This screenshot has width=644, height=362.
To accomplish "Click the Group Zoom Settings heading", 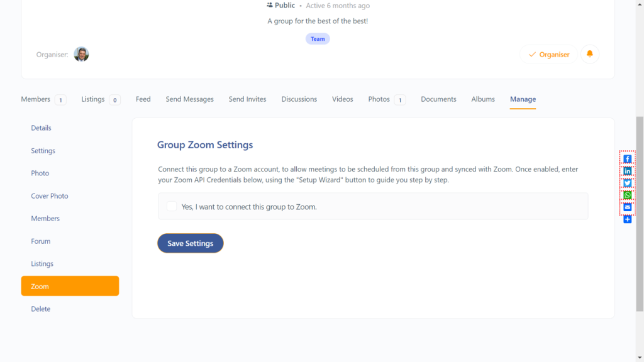I will [x=205, y=145].
